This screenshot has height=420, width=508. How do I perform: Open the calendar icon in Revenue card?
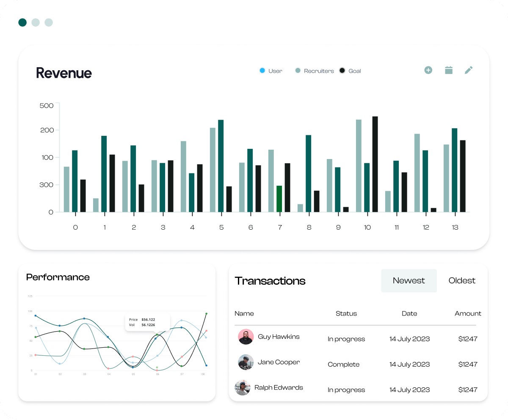click(449, 70)
